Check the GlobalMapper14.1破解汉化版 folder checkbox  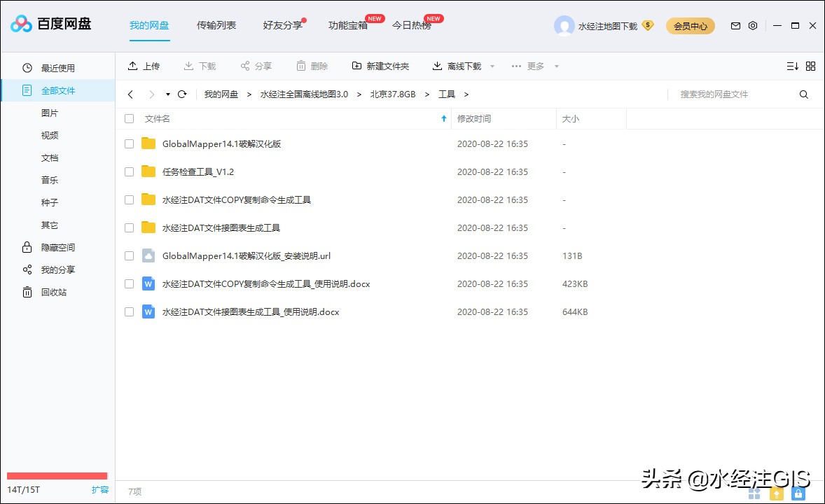[x=129, y=143]
